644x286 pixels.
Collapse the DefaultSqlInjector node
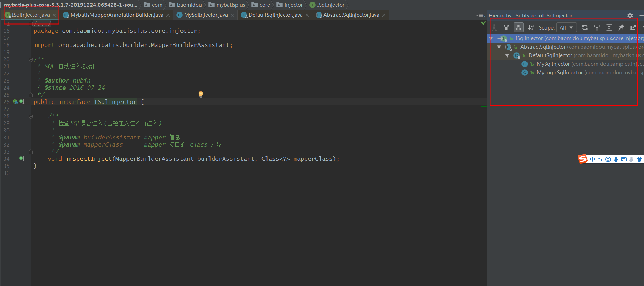507,55
